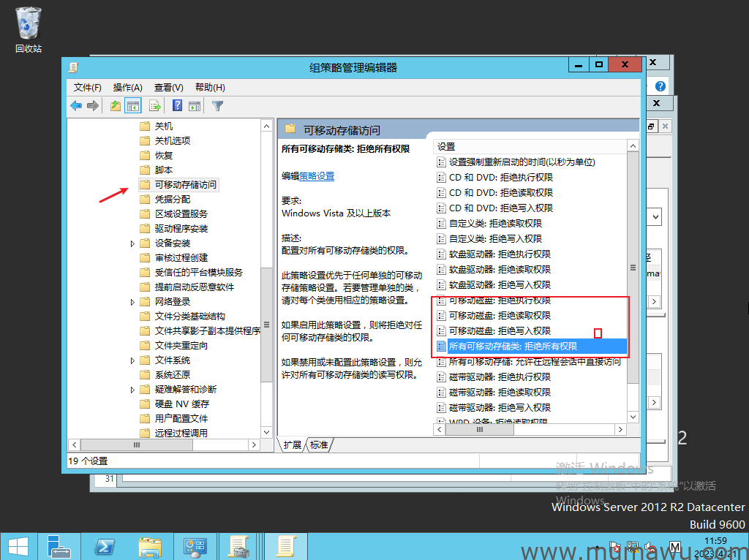The width and height of the screenshot is (749, 560).
Task: Switch to the 标准 tab
Action: pyautogui.click(x=319, y=444)
